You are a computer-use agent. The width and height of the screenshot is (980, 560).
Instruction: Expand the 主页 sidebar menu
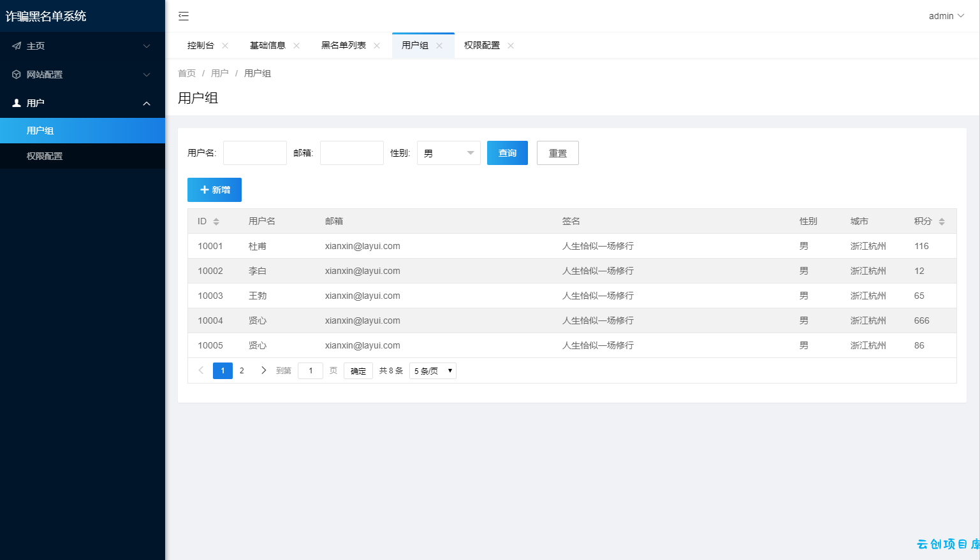147,46
